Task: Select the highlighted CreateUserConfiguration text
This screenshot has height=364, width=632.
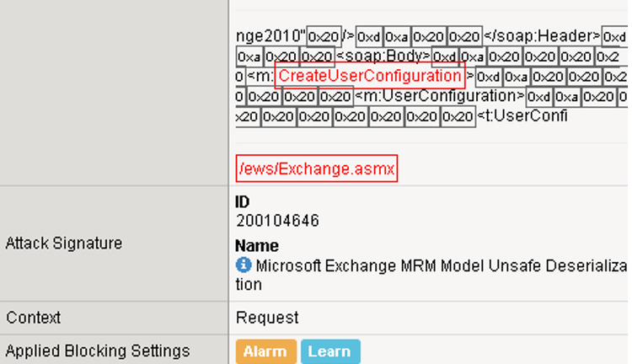Action: [x=370, y=76]
